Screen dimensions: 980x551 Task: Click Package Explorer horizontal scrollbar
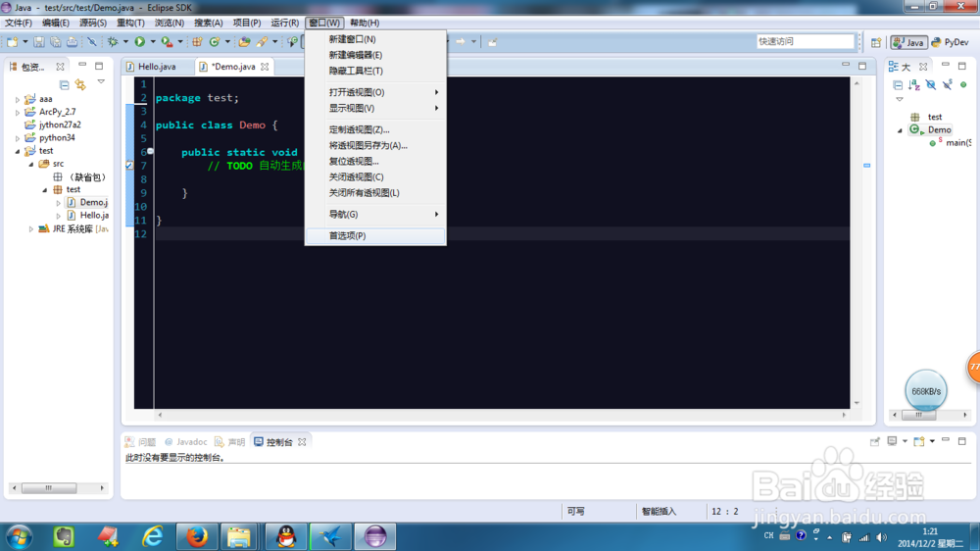click(x=58, y=488)
